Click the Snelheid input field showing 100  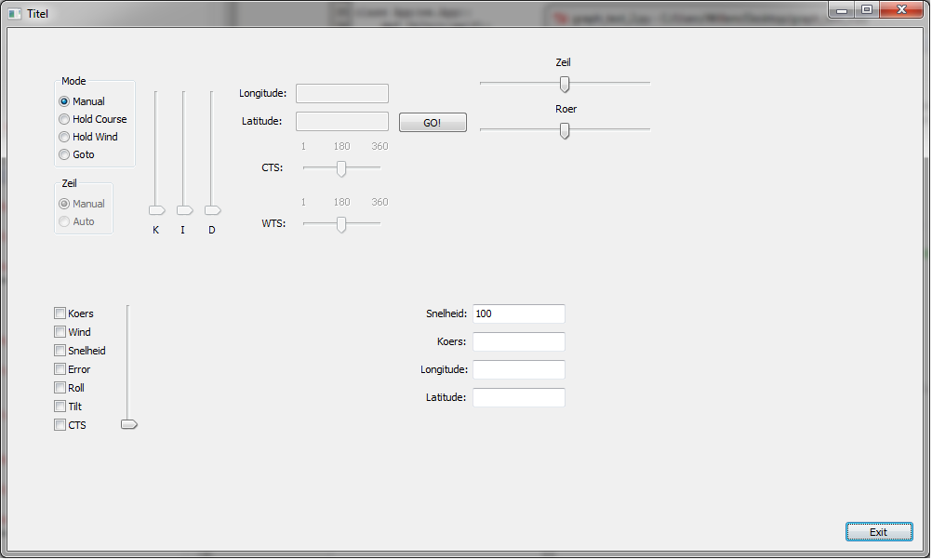click(x=518, y=314)
